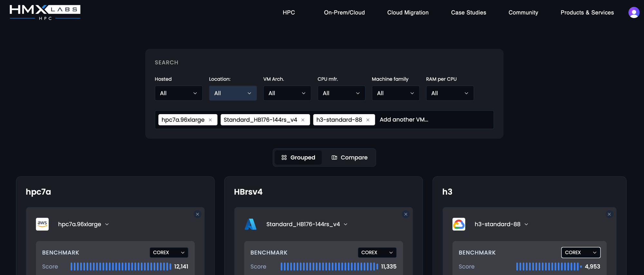
Task: Go to Cloud Migration page
Action: click(x=408, y=13)
